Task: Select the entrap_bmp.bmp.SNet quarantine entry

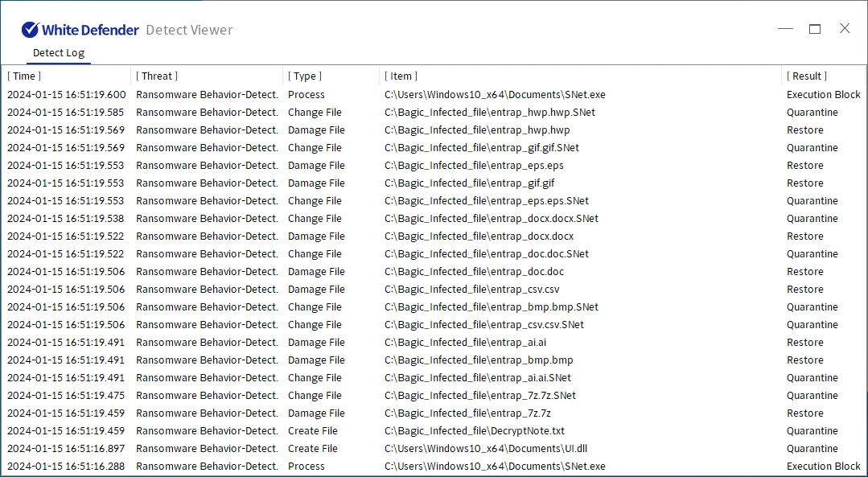Action: pyautogui.click(x=491, y=307)
